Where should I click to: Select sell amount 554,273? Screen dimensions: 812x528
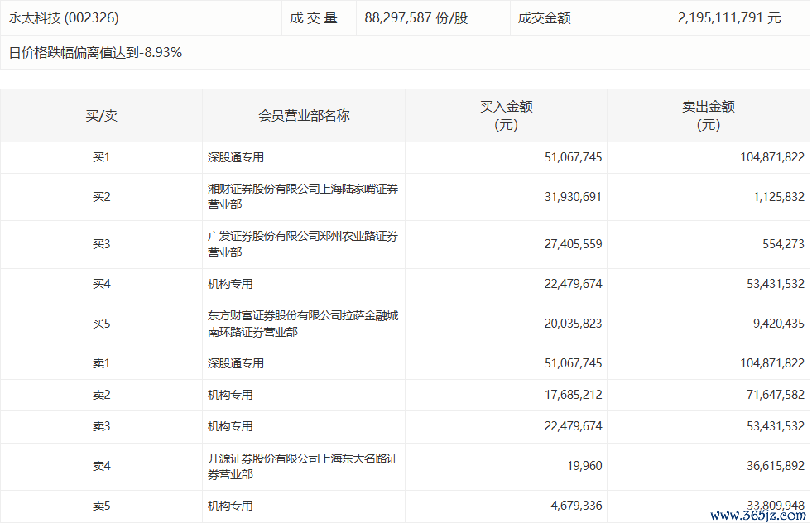[x=784, y=244]
